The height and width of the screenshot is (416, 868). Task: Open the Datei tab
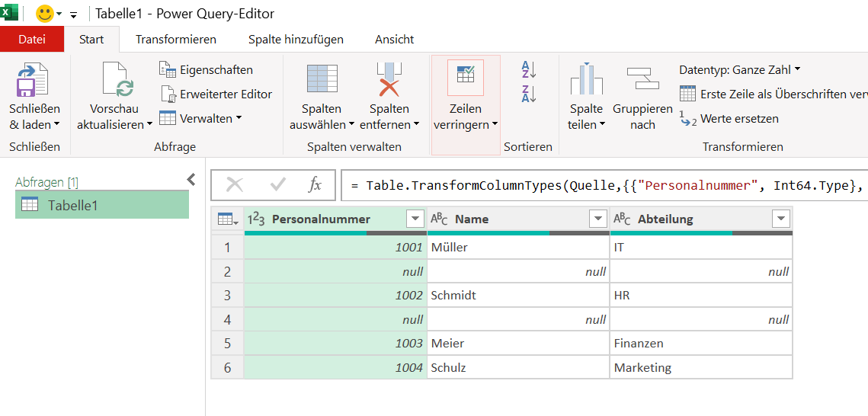pyautogui.click(x=32, y=40)
